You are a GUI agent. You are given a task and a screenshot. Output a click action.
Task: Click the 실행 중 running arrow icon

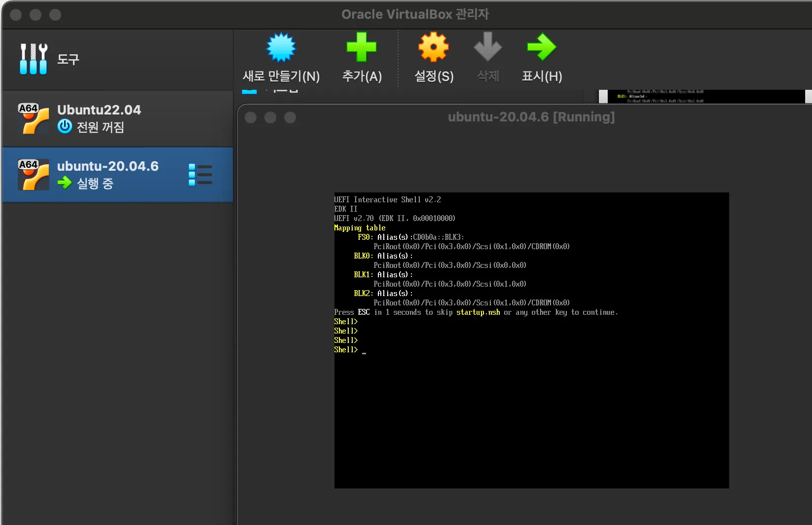65,183
